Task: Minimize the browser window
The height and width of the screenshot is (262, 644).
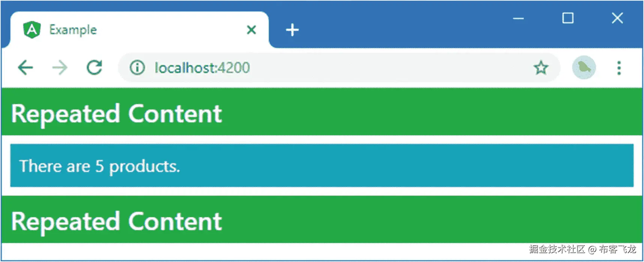Action: 518,18
